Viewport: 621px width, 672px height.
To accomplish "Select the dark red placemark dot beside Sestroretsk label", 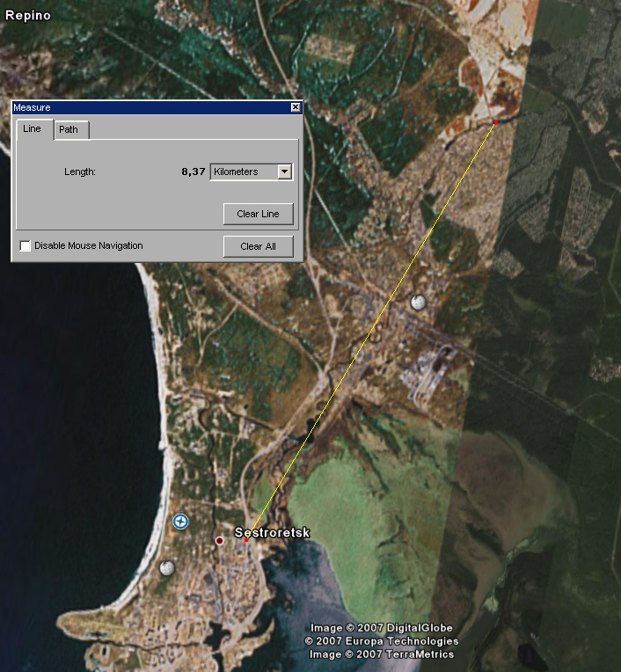I will 220,540.
